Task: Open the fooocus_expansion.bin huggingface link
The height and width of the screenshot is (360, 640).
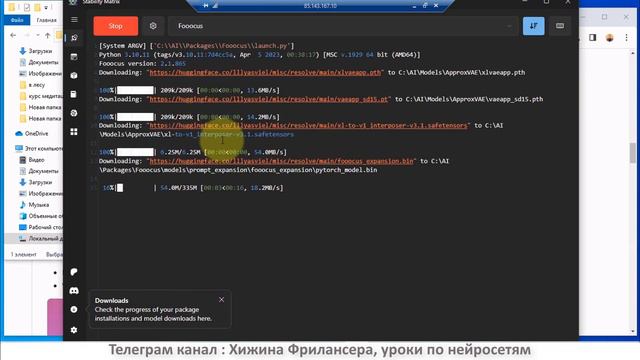Action: click(x=281, y=161)
